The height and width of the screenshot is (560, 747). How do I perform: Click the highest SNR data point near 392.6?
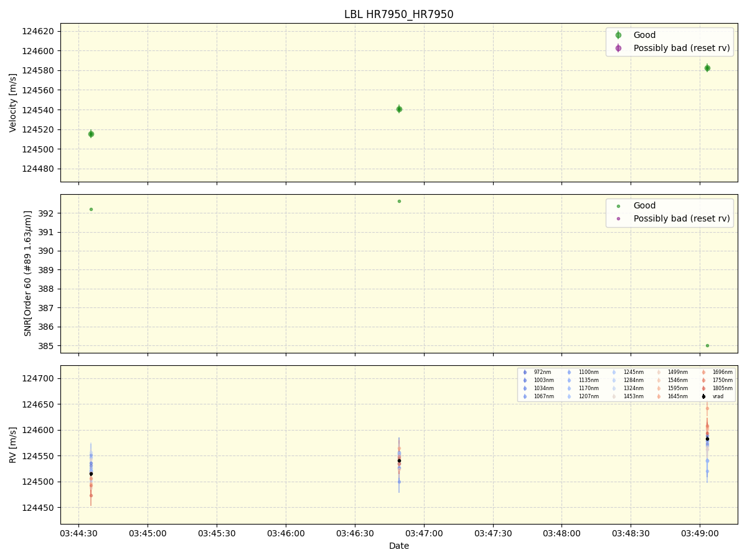click(x=399, y=201)
